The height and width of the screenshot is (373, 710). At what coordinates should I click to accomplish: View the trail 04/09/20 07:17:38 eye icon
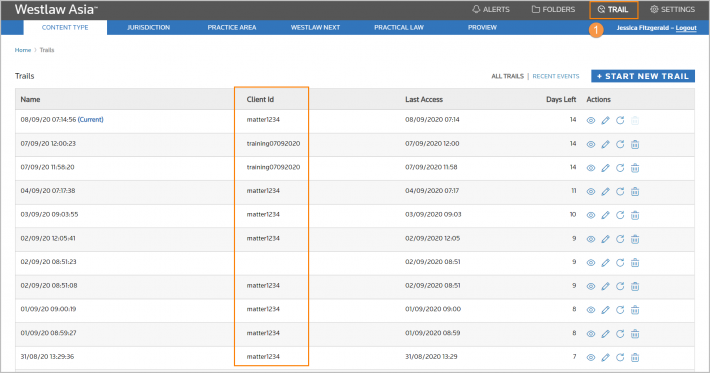(591, 191)
